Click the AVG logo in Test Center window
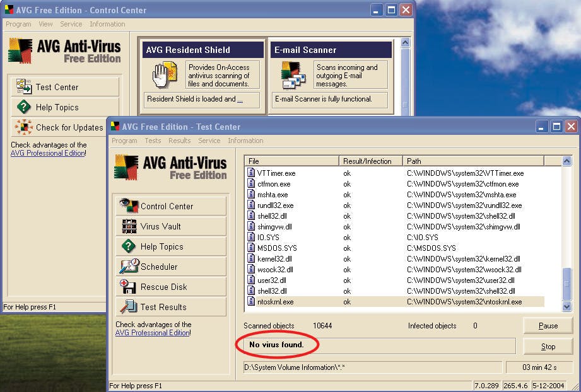This screenshot has height=392, width=581. click(126, 167)
